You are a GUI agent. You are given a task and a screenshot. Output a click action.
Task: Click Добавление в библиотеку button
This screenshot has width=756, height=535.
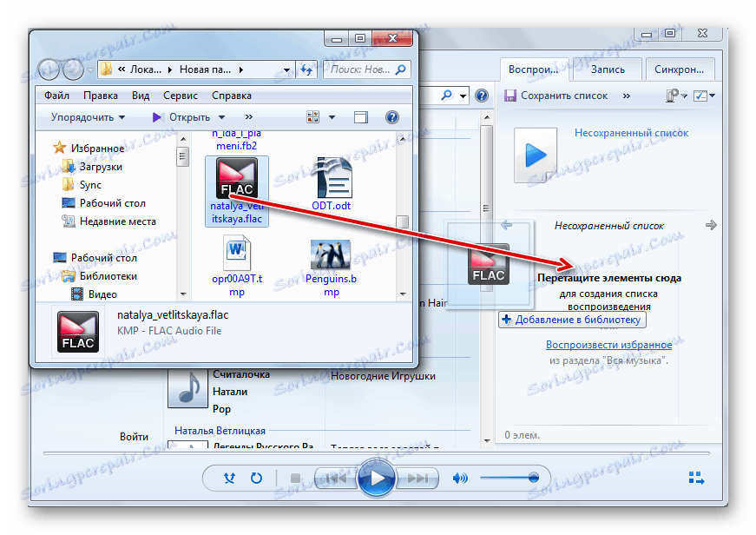[572, 320]
